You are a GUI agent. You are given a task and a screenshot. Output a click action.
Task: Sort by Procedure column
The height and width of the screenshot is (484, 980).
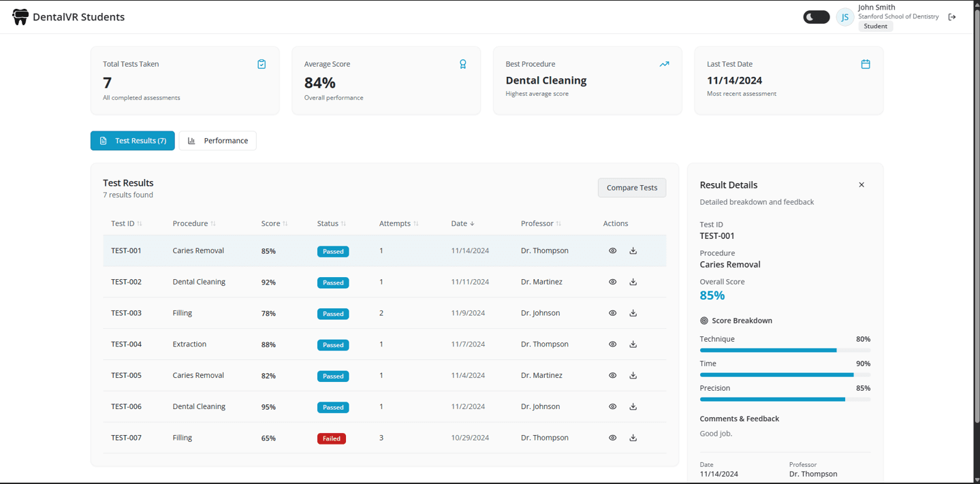194,223
